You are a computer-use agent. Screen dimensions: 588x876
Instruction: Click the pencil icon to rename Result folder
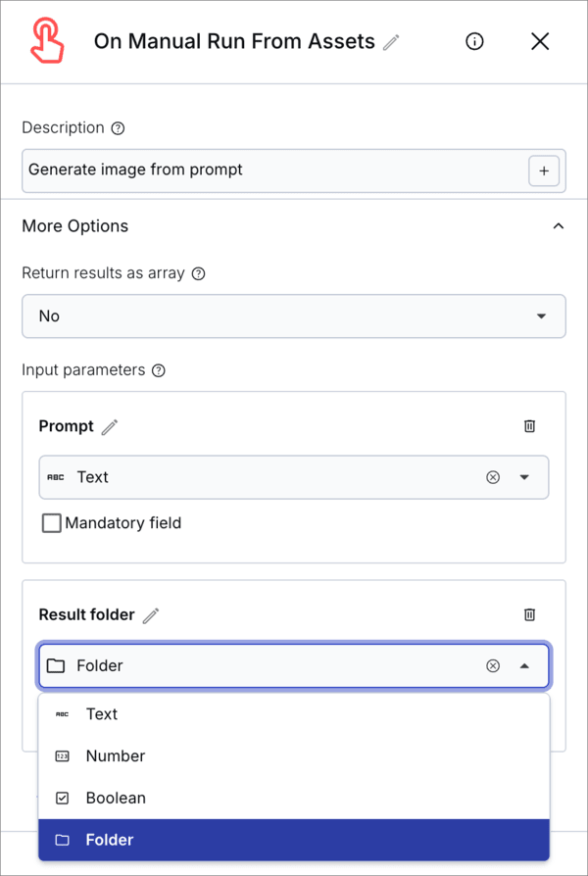coord(150,614)
